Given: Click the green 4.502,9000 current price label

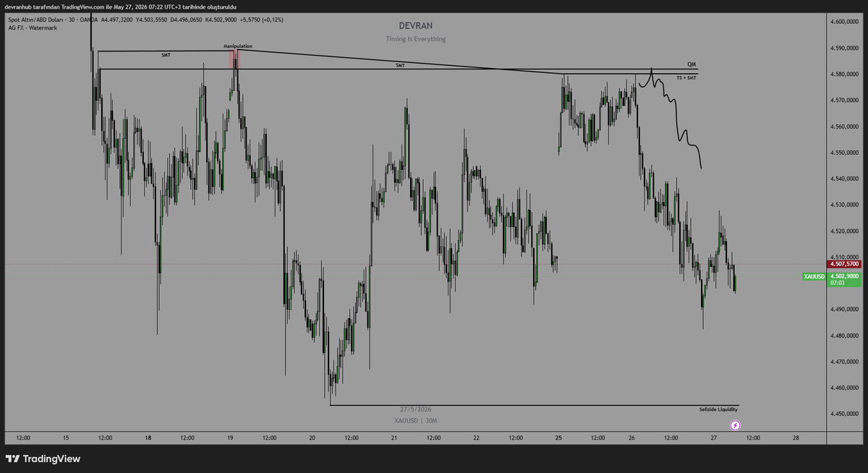Looking at the screenshot, I should 844,276.
